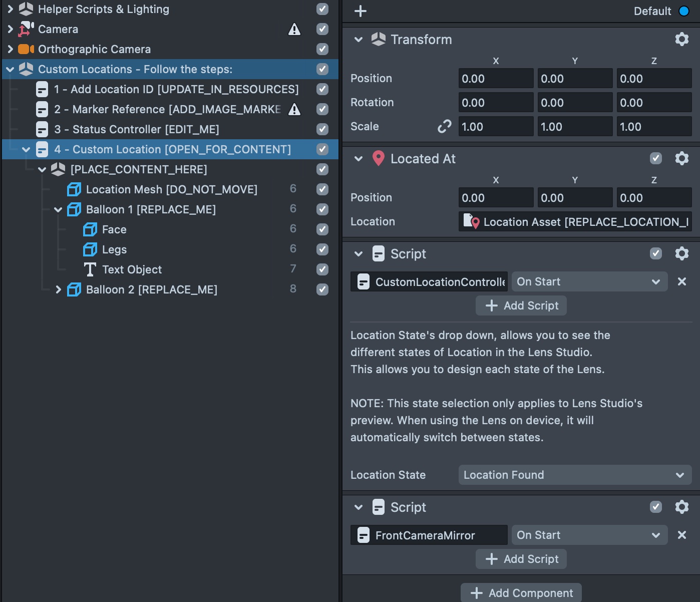Click the scale link chain icon
Image resolution: width=700 pixels, height=602 pixels.
pyautogui.click(x=444, y=126)
